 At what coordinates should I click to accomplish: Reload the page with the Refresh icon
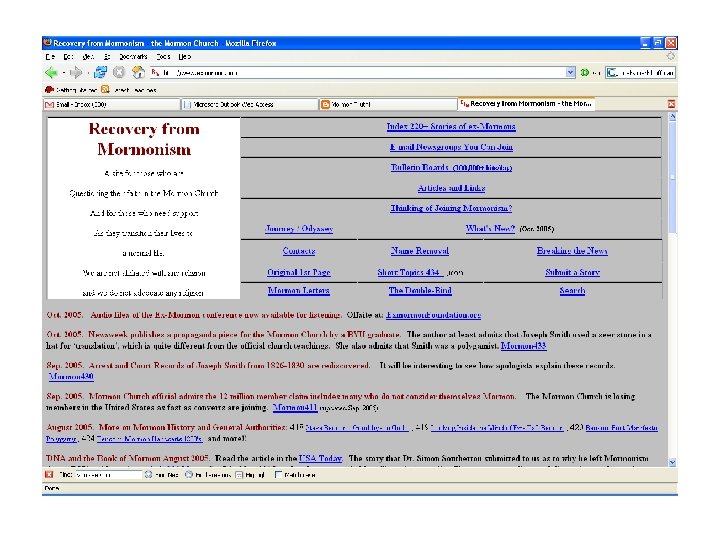pyautogui.click(x=101, y=73)
